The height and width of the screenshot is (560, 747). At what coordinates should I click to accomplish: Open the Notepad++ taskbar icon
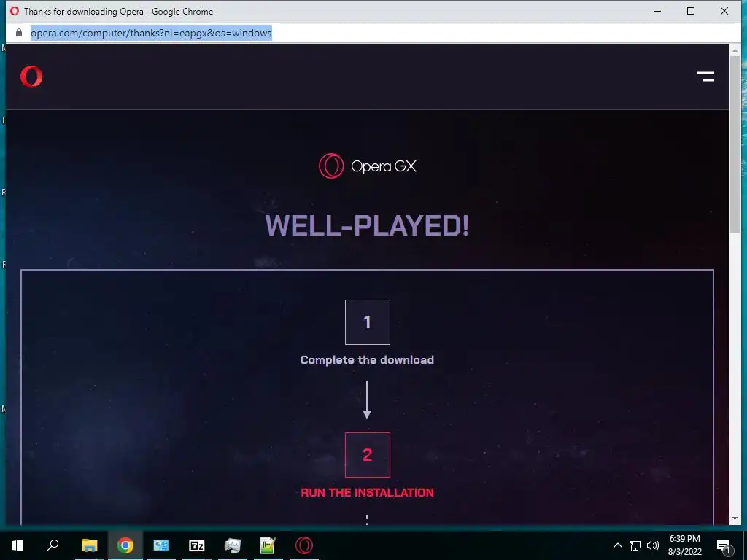[x=268, y=545]
